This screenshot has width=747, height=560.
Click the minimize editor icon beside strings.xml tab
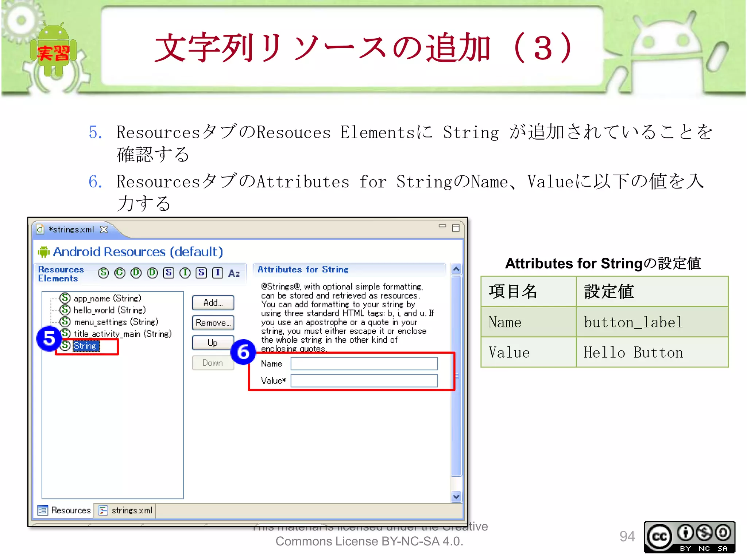pos(442,226)
